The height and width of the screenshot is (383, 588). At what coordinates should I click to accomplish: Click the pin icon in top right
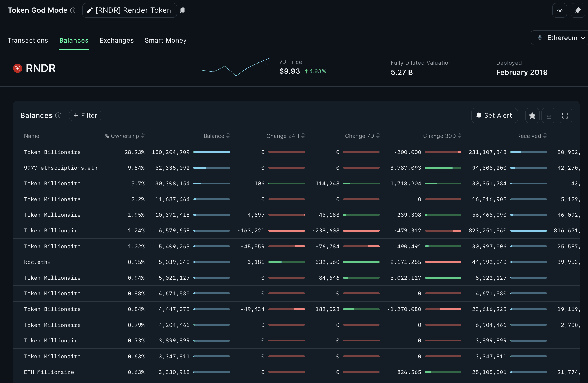(577, 10)
